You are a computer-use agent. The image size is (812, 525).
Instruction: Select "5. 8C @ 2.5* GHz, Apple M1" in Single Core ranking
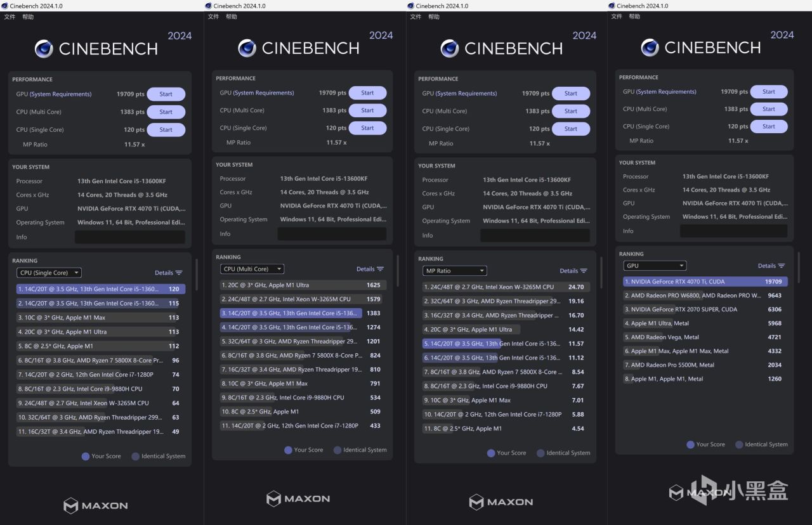[x=101, y=346]
